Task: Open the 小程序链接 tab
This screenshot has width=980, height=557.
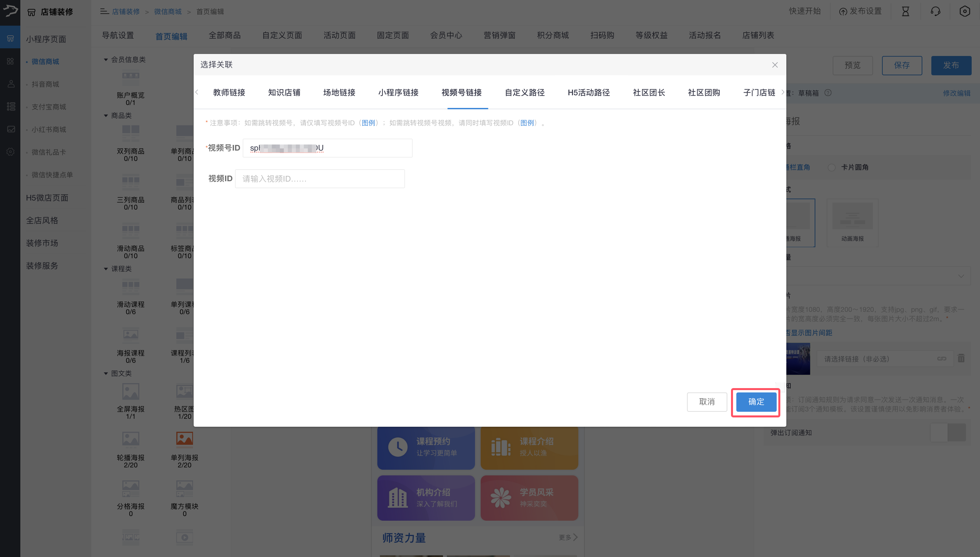Action: coord(398,93)
